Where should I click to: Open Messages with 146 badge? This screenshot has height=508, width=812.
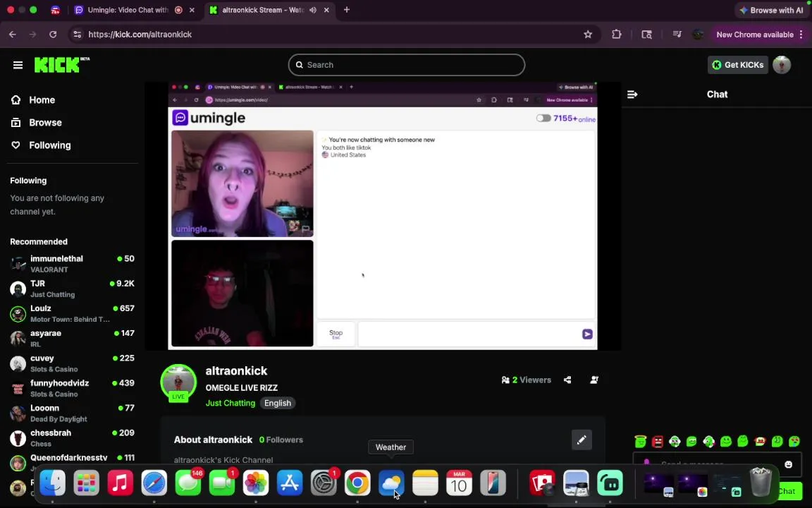(188, 483)
